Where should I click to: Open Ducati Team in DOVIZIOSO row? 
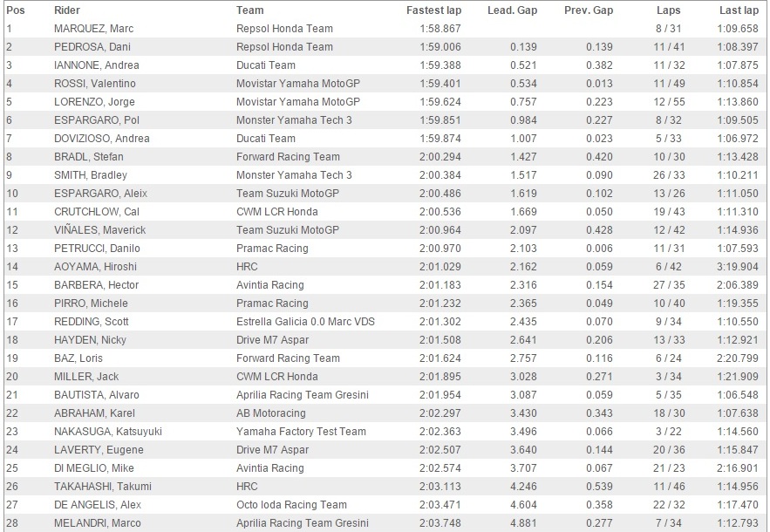point(266,139)
